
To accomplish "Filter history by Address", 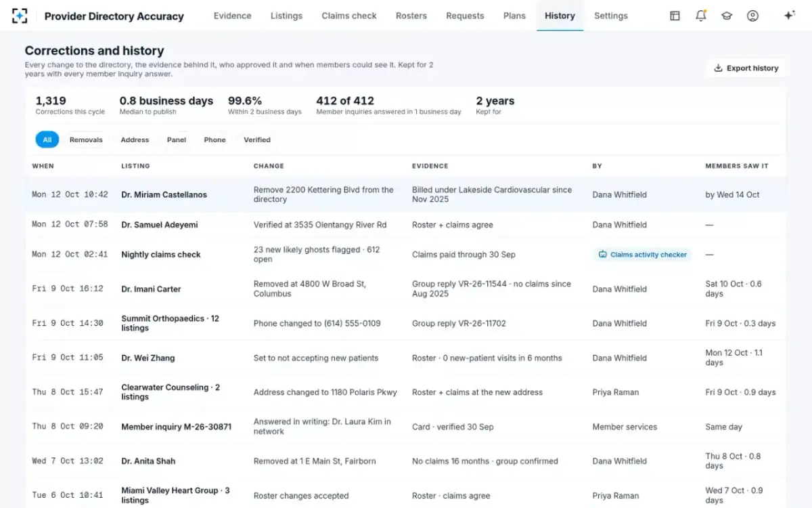I will (135, 140).
